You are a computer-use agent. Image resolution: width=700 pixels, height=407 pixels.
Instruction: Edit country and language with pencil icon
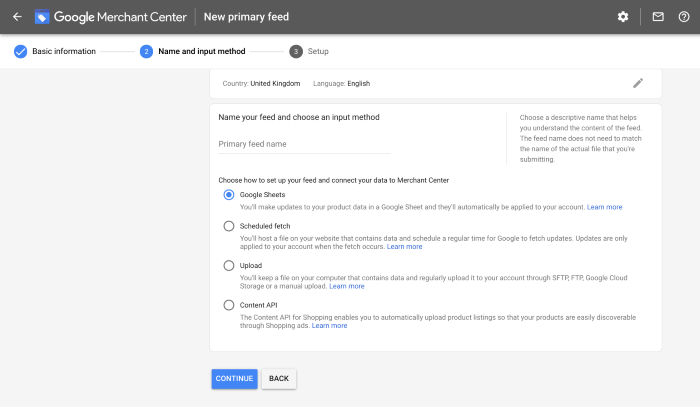click(x=638, y=83)
